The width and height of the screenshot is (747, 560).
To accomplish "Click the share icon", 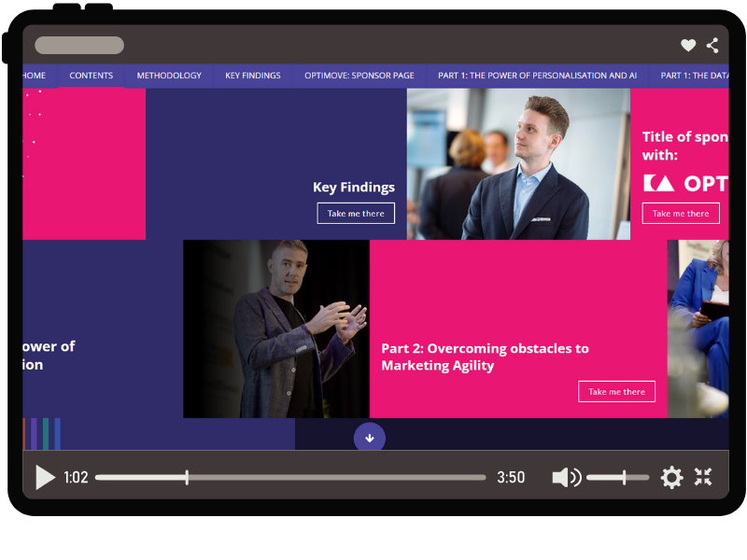I will pyautogui.click(x=712, y=45).
